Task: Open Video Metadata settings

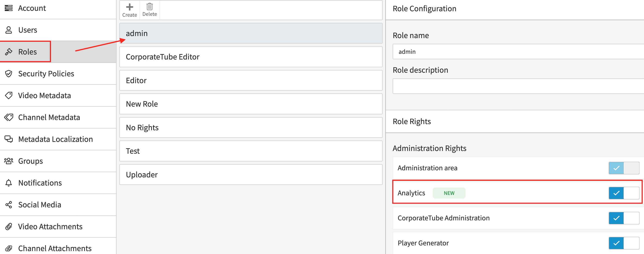Action: 58,95
